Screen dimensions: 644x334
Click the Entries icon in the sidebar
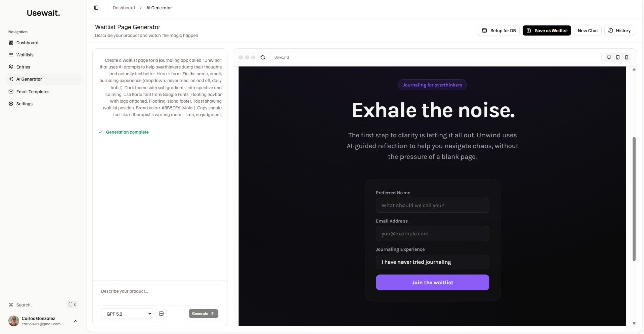11,67
